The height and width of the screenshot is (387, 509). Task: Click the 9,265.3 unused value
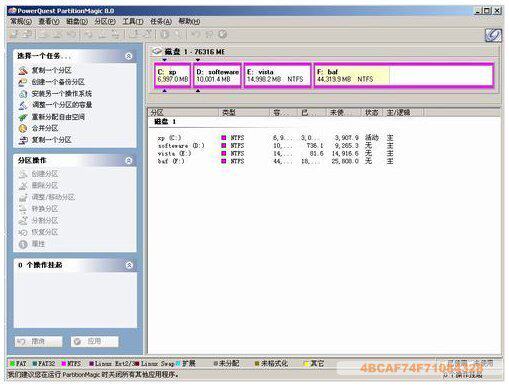(346, 146)
